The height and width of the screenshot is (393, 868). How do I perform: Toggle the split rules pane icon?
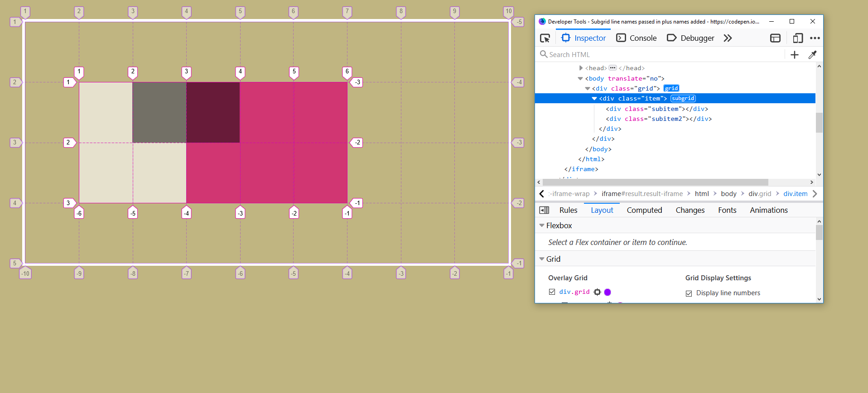pyautogui.click(x=544, y=210)
